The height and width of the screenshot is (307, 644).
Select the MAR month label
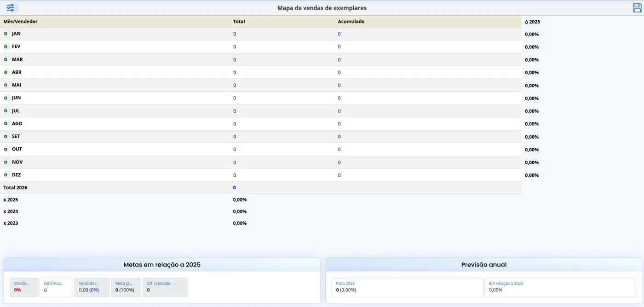point(17,59)
